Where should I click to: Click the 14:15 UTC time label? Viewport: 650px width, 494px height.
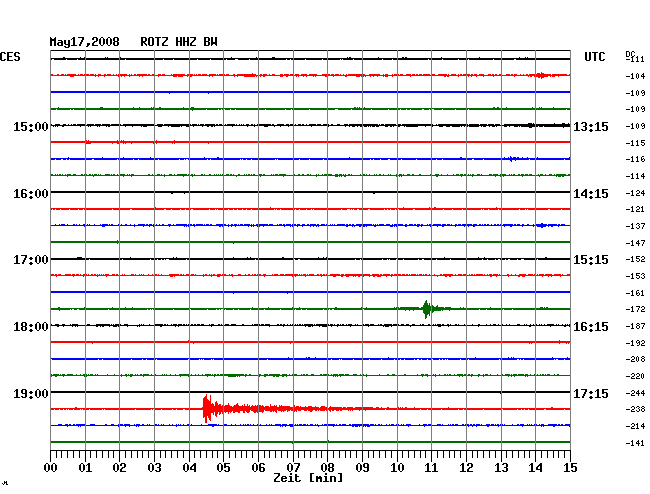[591, 194]
